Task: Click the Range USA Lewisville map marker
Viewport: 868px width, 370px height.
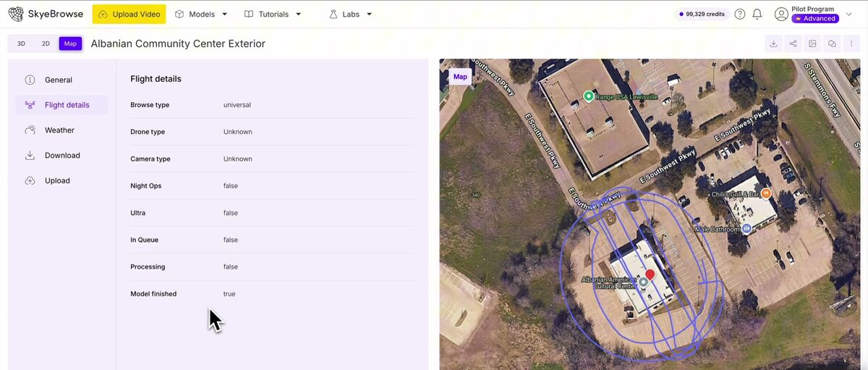Action: tap(589, 96)
